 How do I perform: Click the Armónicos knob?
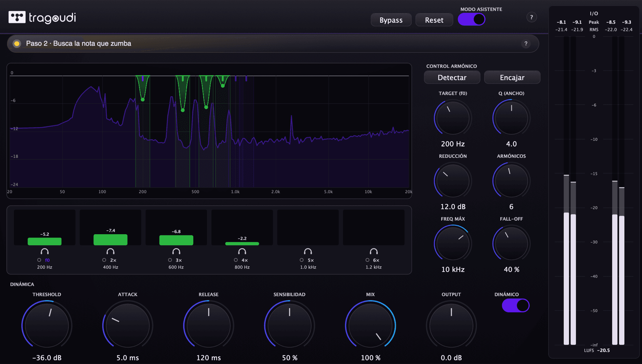pyautogui.click(x=511, y=181)
